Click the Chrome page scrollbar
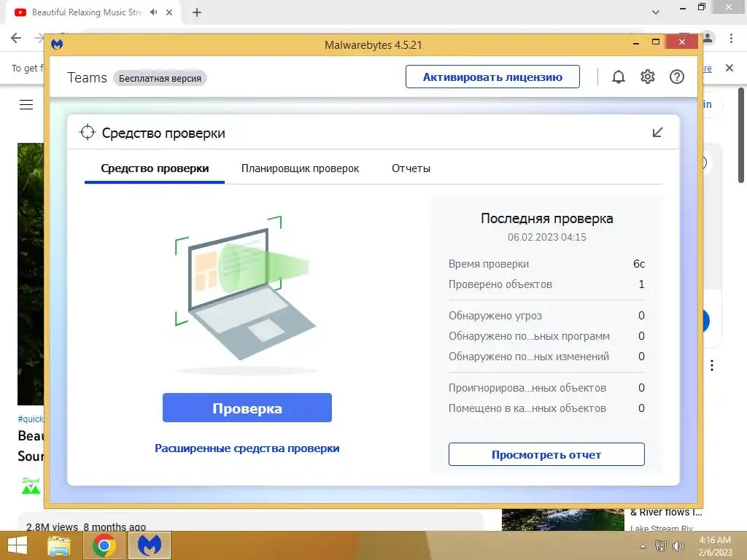747x560 pixels. (741, 135)
